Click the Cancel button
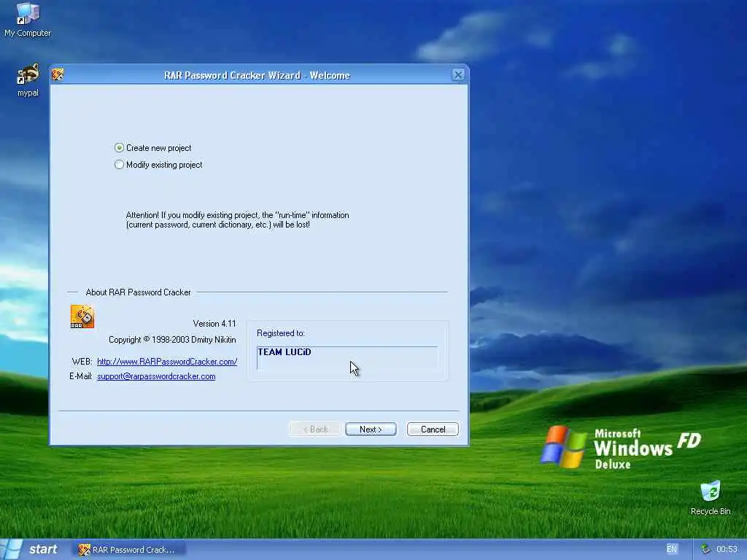This screenshot has width=747, height=560. (x=433, y=429)
